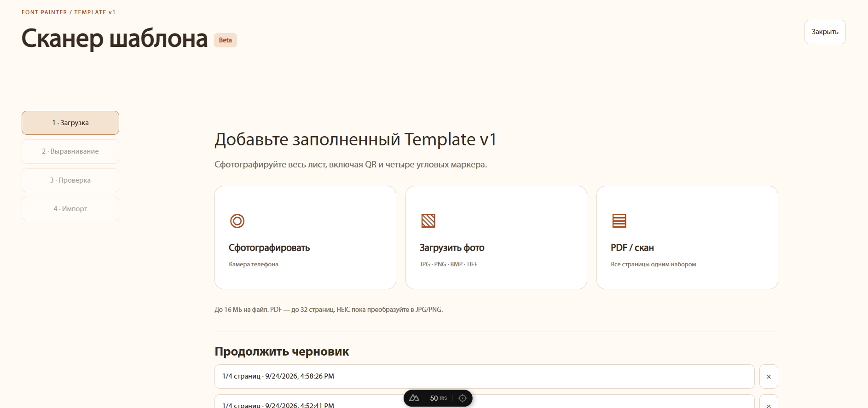Image resolution: width=868 pixels, height=408 pixels.
Task: Select step 1 · Загрузка
Action: (70, 123)
